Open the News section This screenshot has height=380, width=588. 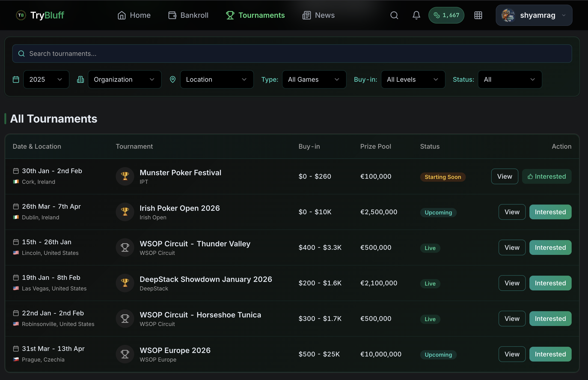318,15
